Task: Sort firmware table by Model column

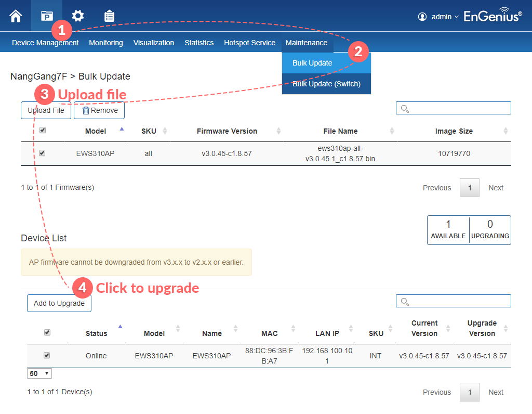Action: (x=96, y=131)
